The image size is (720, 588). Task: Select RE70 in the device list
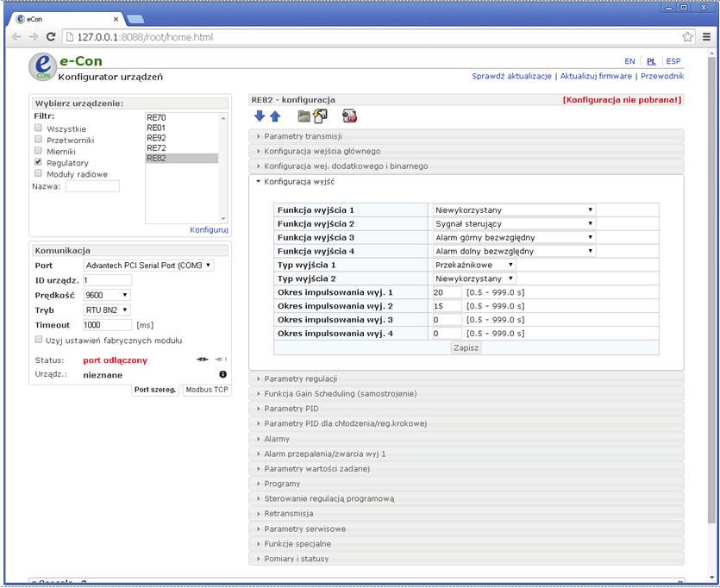coord(181,117)
